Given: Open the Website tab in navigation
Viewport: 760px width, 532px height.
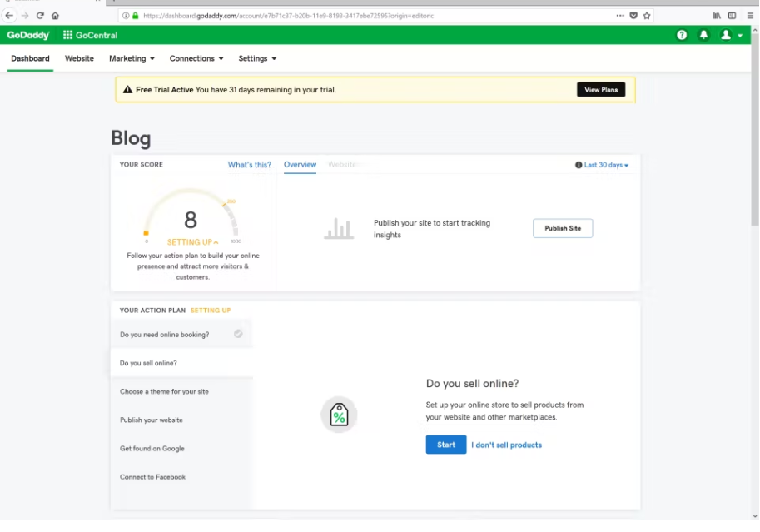Looking at the screenshot, I should pos(79,58).
